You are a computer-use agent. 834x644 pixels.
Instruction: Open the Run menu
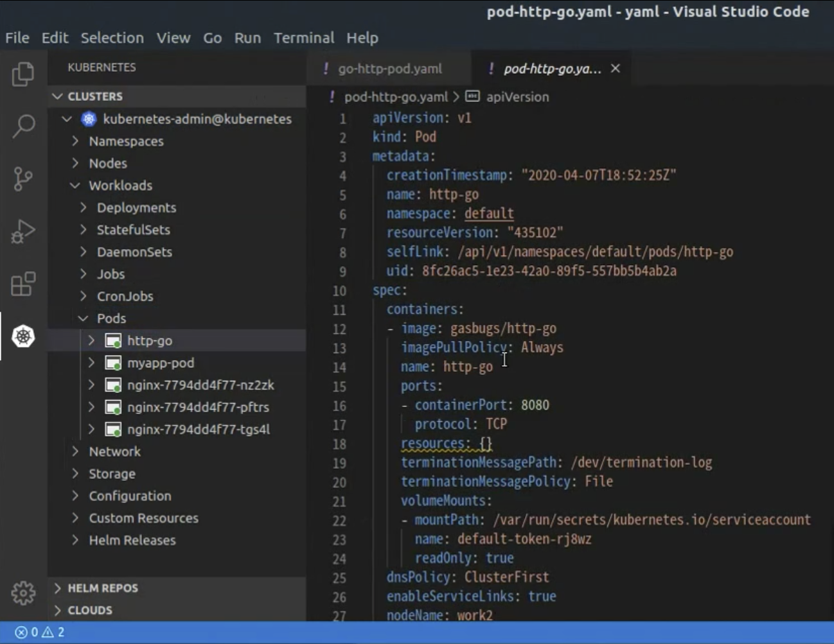(x=247, y=38)
